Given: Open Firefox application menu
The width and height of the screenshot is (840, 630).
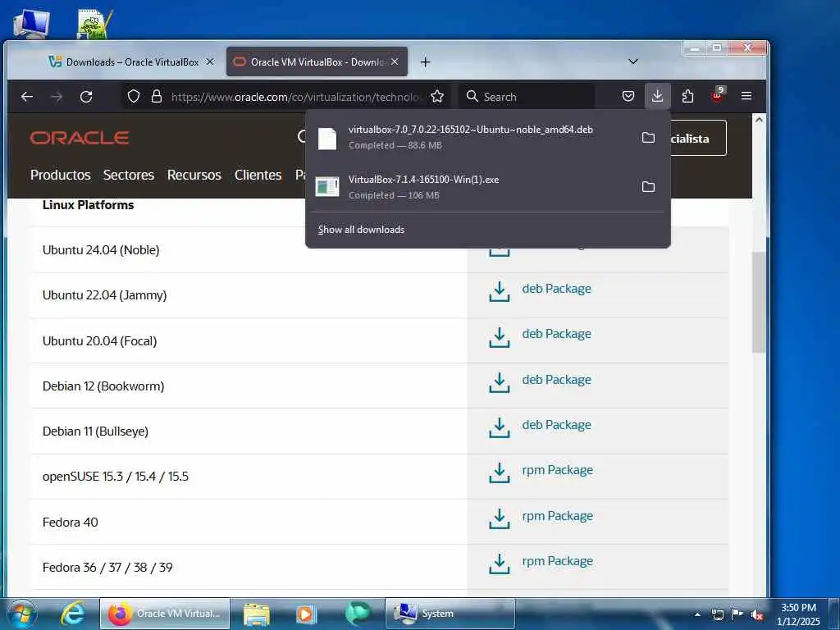Looking at the screenshot, I should click(x=746, y=97).
